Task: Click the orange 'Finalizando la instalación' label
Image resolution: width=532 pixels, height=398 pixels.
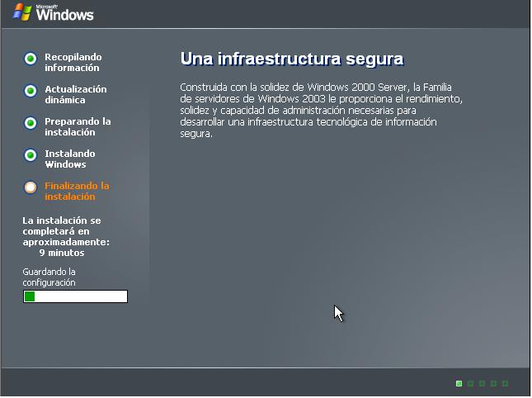Action: [x=77, y=192]
